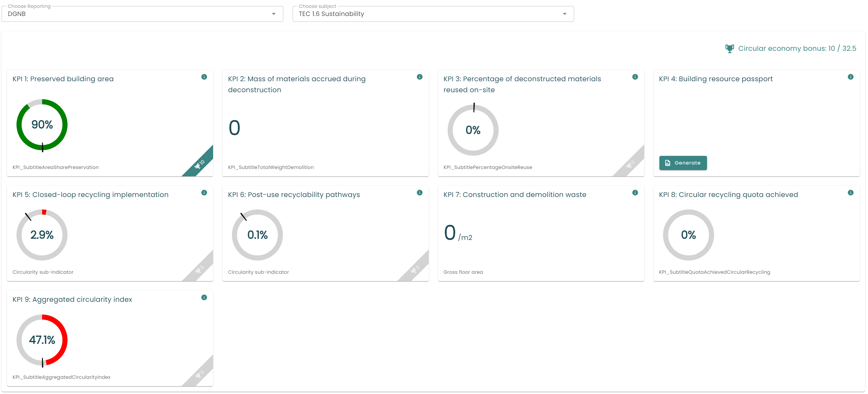Click title KPI 8: Circular recycling quota achieved
Image resolution: width=868 pixels, height=394 pixels.
coord(728,195)
